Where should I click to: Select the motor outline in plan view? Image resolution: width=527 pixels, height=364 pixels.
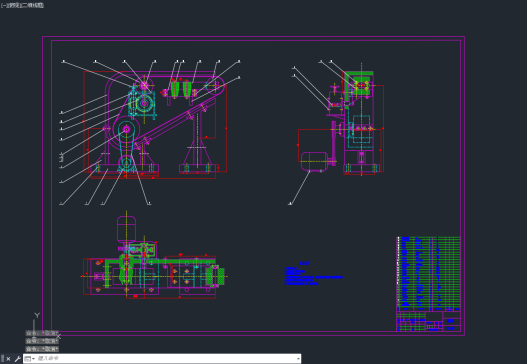point(126,229)
